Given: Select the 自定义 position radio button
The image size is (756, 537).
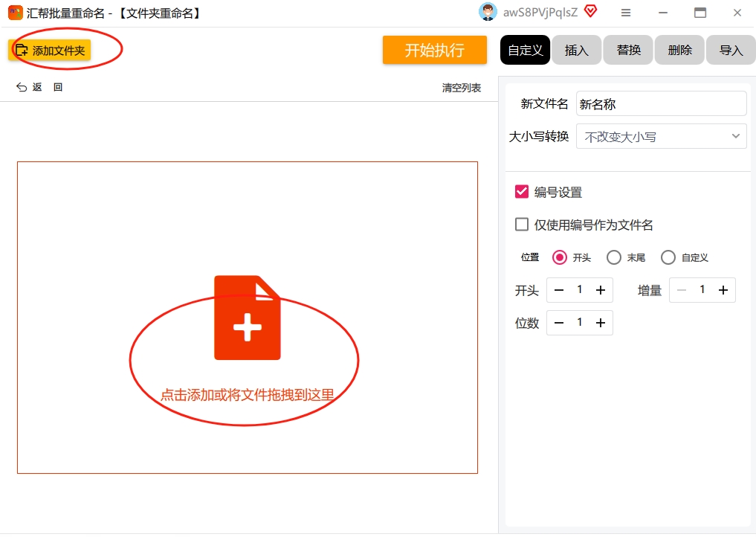Looking at the screenshot, I should pyautogui.click(x=668, y=257).
